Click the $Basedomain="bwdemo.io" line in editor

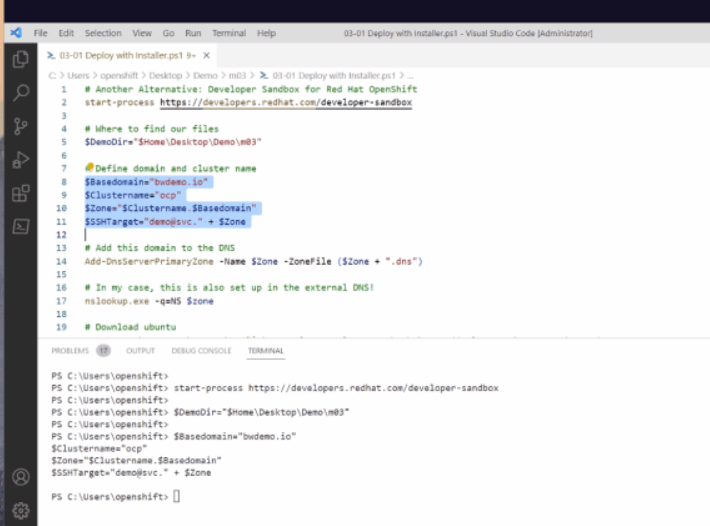click(146, 182)
